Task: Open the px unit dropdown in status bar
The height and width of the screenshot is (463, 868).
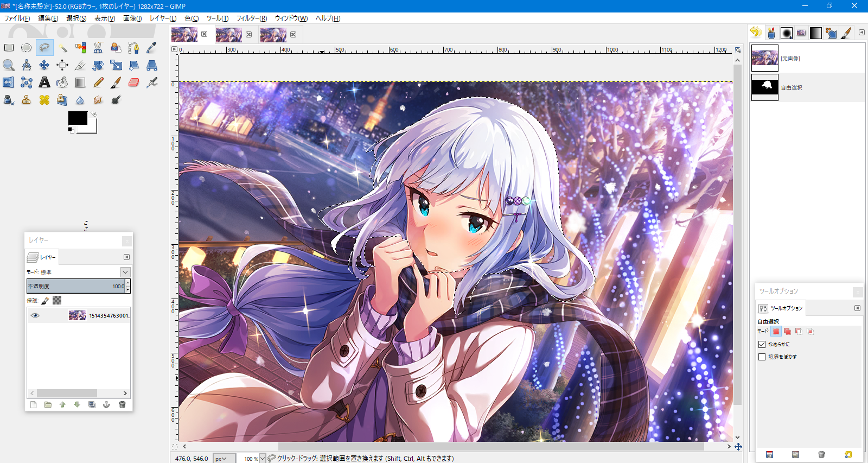Action: pos(224,459)
